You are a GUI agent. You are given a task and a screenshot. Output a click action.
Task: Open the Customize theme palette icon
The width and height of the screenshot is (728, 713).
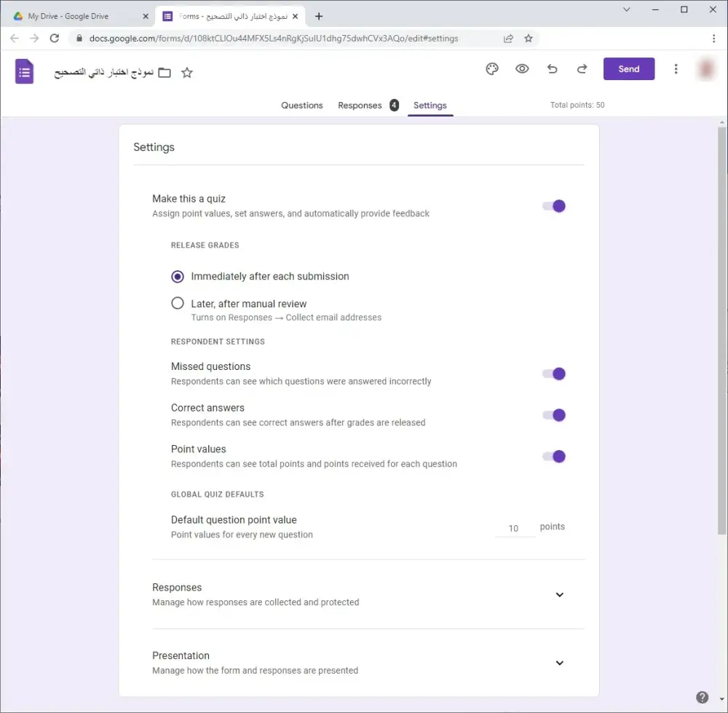click(x=492, y=69)
